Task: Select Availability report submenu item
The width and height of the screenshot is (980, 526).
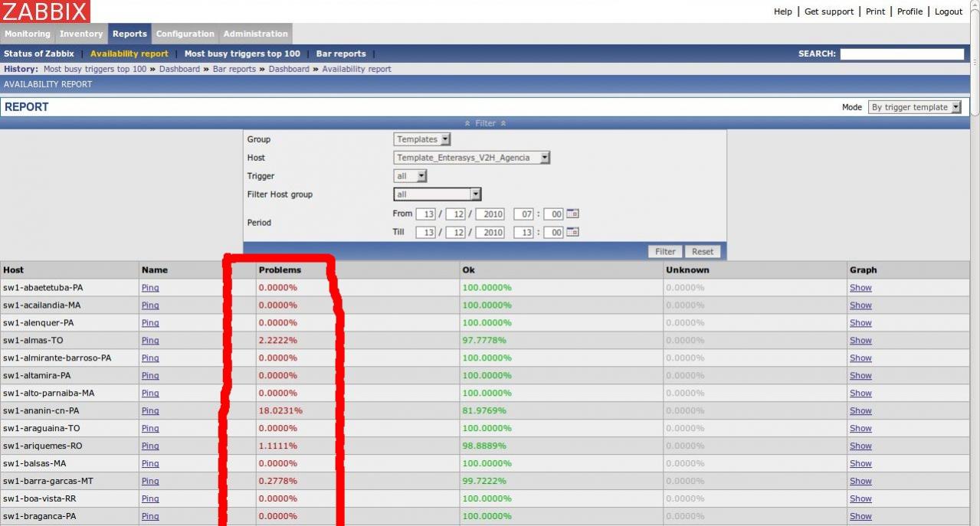Action: pyautogui.click(x=129, y=54)
